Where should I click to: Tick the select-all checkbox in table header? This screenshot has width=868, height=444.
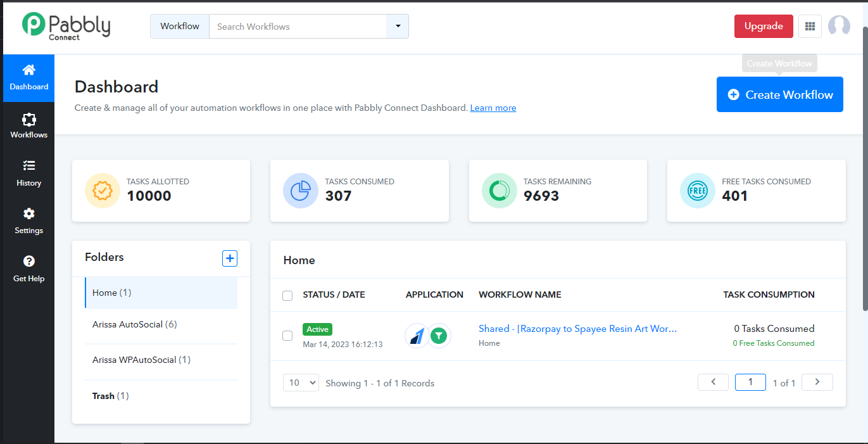pyautogui.click(x=287, y=295)
